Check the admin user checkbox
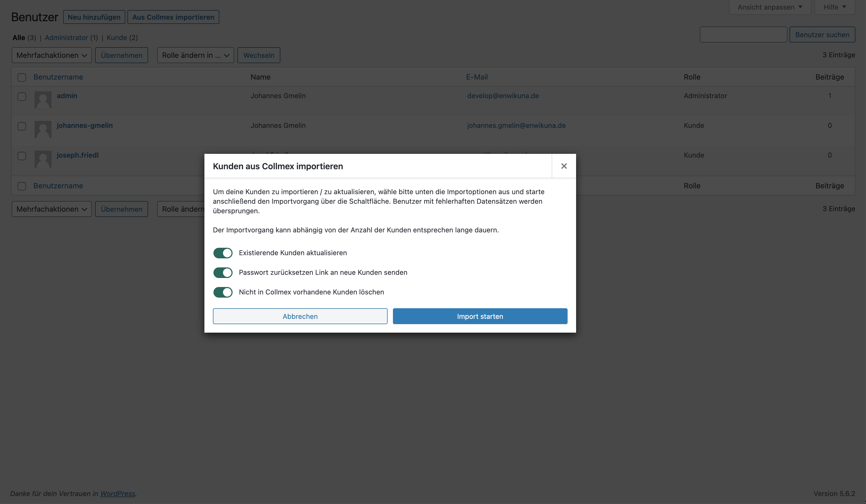 click(x=22, y=97)
